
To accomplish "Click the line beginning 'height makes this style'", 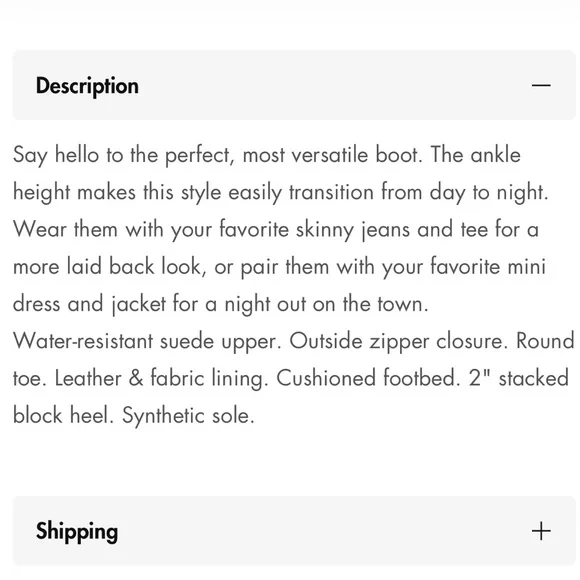I will point(281,192).
